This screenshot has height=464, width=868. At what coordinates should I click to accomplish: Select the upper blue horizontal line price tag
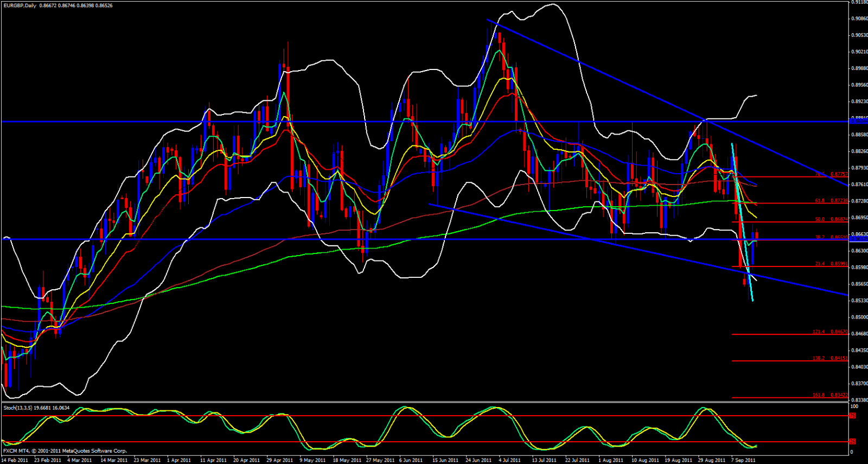858,122
